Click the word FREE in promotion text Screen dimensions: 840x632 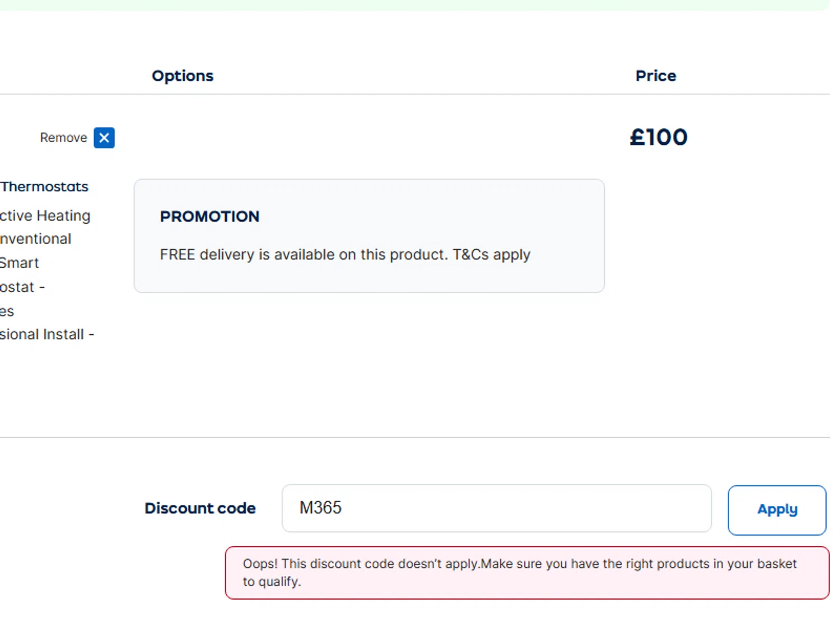177,255
